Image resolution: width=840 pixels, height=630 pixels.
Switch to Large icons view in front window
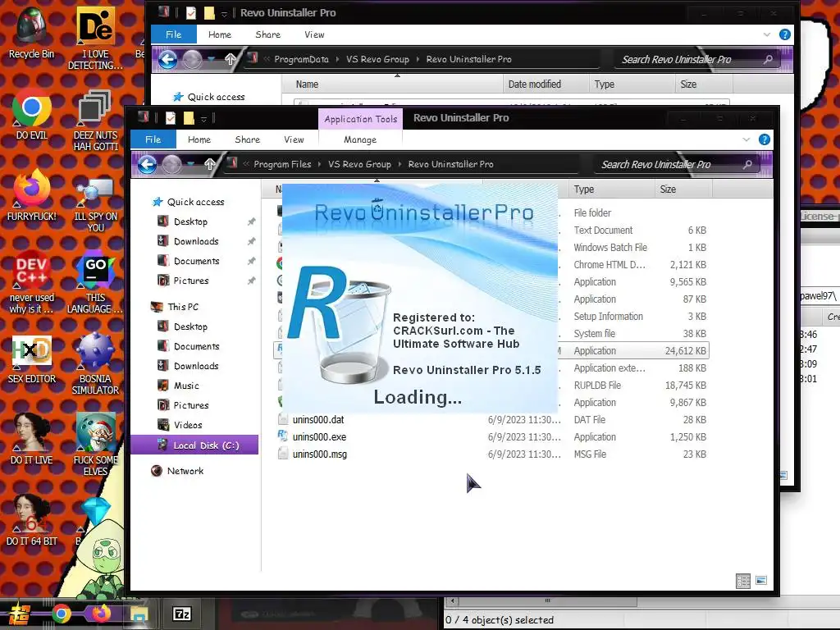(x=761, y=581)
